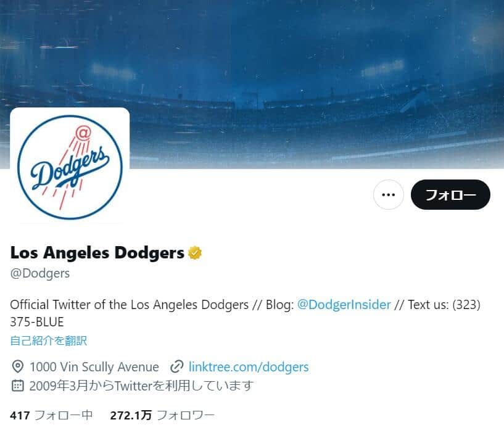Viewport: 504px width, 425px height.
Task: Click the Los Angeles Dodgers display name
Action: (x=97, y=253)
